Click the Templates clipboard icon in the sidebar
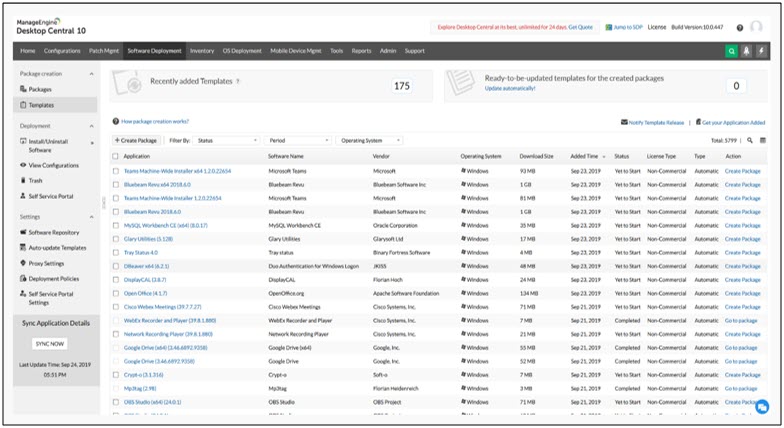 pos(23,105)
